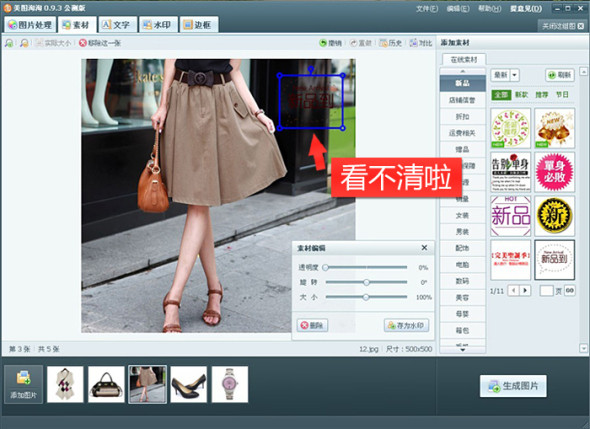Select the 电脑 category
The width and height of the screenshot is (590, 429).
click(x=462, y=265)
